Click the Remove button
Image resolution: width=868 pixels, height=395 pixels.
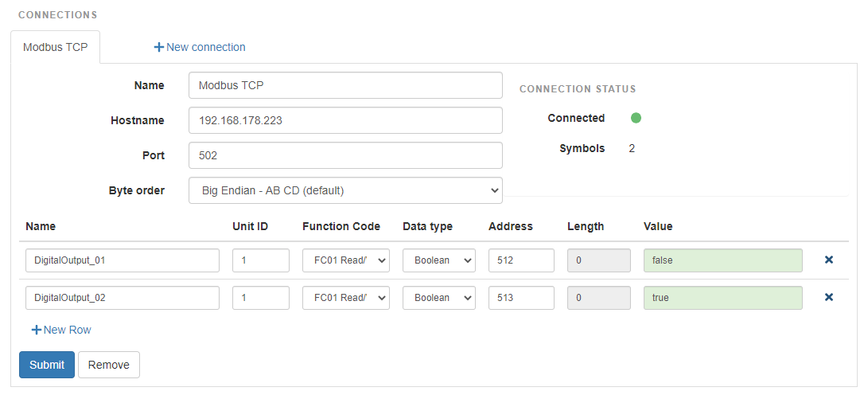click(108, 365)
